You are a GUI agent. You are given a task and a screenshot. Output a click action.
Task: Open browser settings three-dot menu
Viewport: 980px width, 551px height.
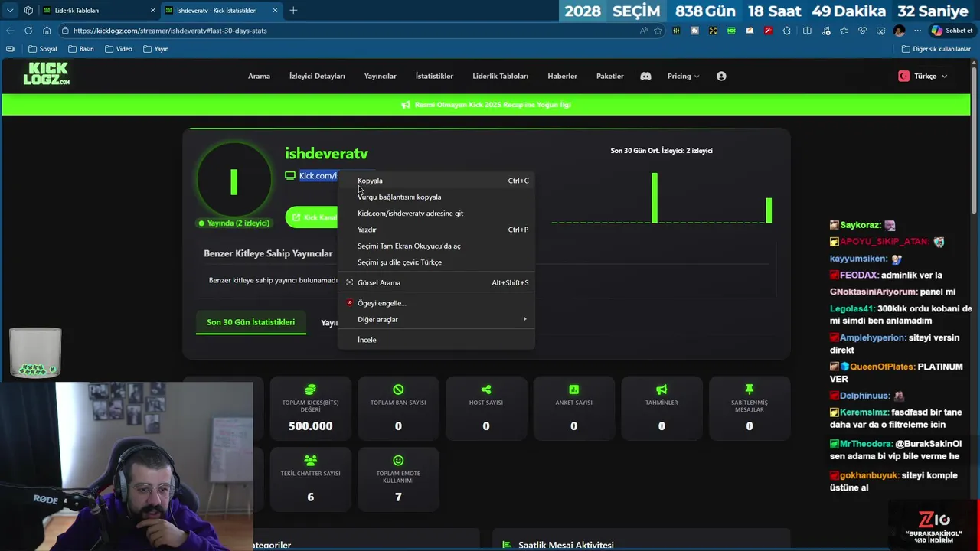pyautogui.click(x=917, y=31)
